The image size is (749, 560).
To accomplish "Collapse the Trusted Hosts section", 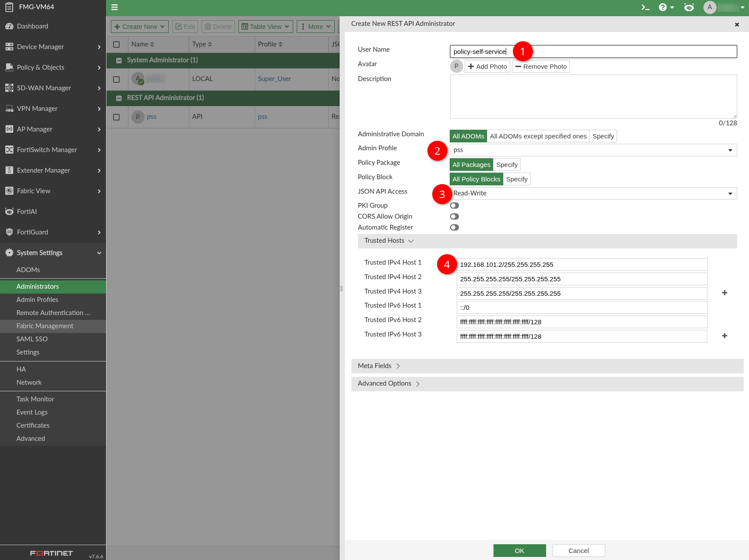I will pos(547,241).
